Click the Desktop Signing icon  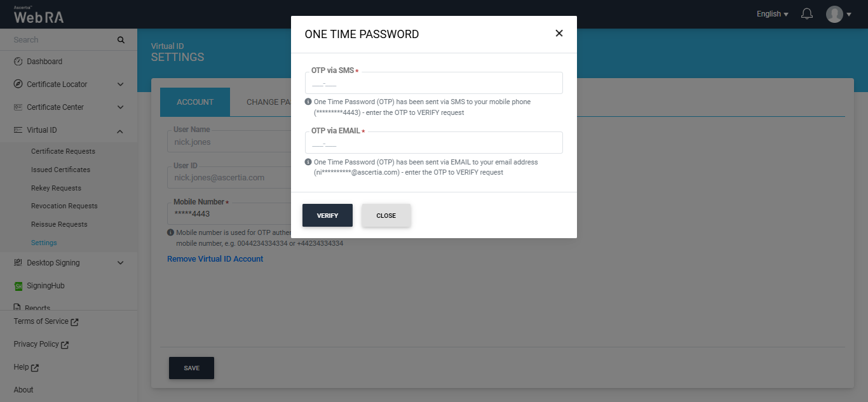(x=18, y=263)
